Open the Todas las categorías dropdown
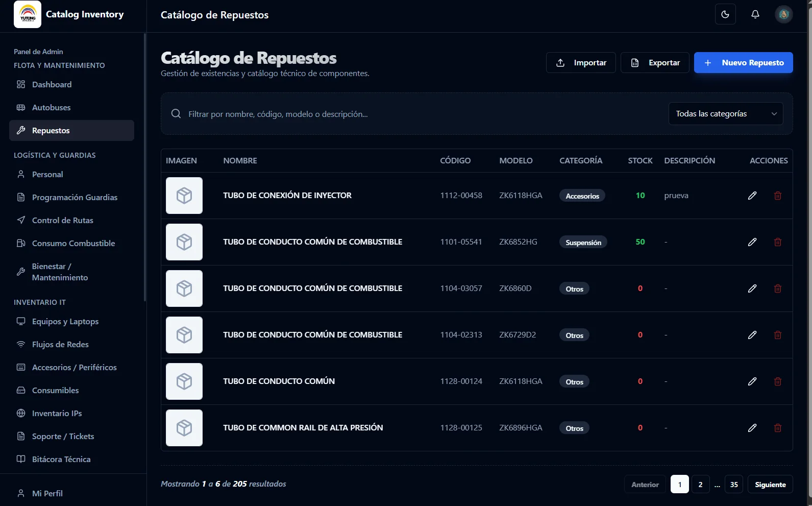The height and width of the screenshot is (506, 812). pos(726,114)
